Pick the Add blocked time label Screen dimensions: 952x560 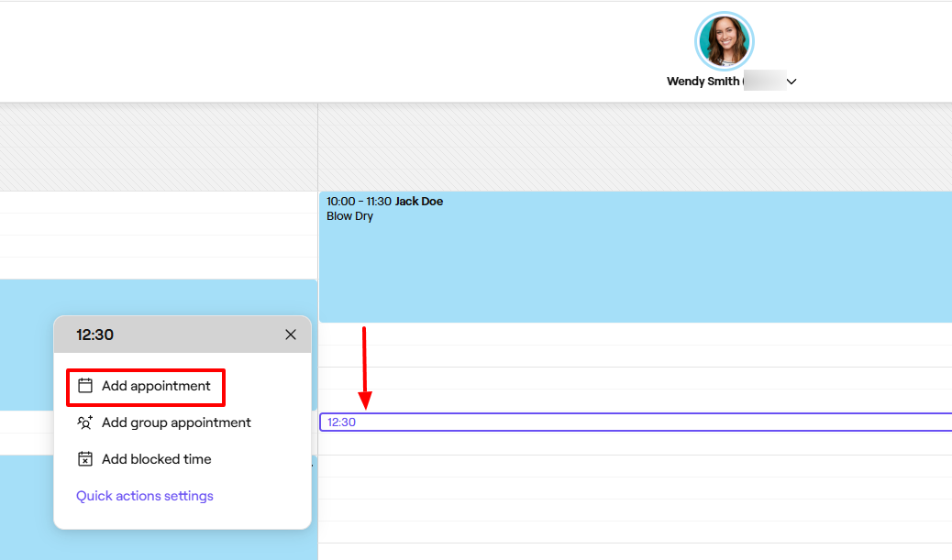click(x=156, y=459)
